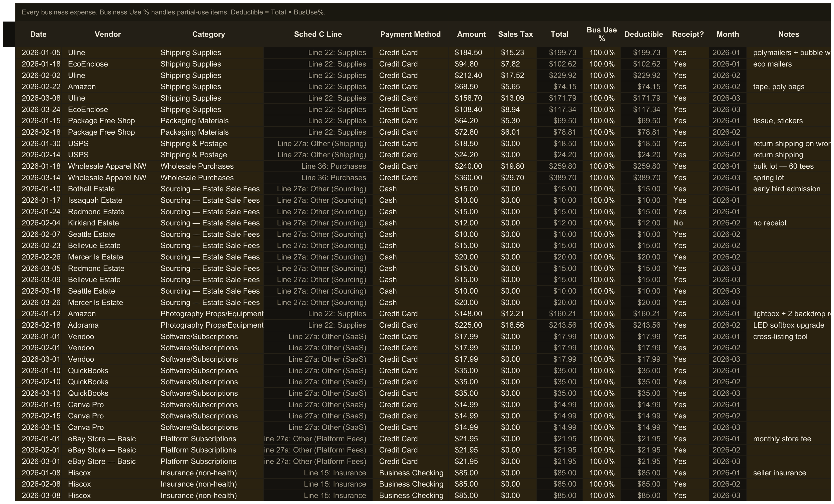
Task: Select the 'monthly store fee' note
Action: coord(789,439)
